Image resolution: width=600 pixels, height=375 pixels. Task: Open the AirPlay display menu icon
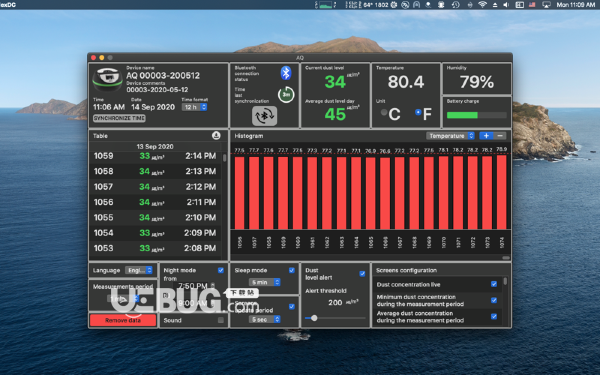(x=546, y=5)
